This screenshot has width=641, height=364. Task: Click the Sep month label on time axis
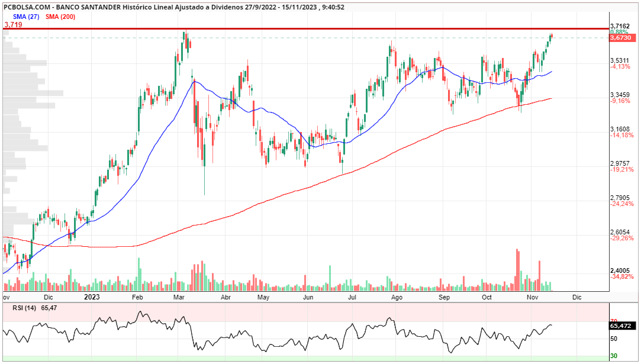(444, 297)
